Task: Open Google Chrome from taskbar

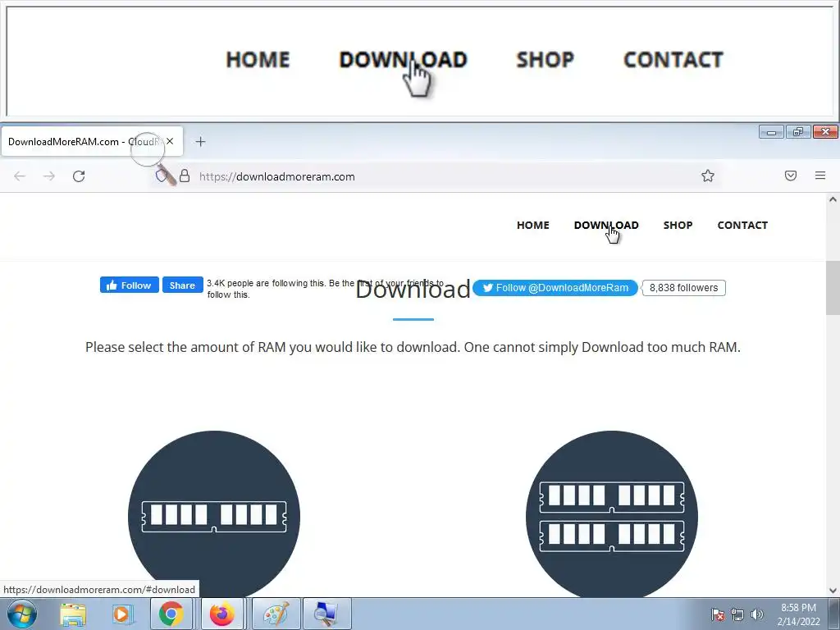Action: 171,614
